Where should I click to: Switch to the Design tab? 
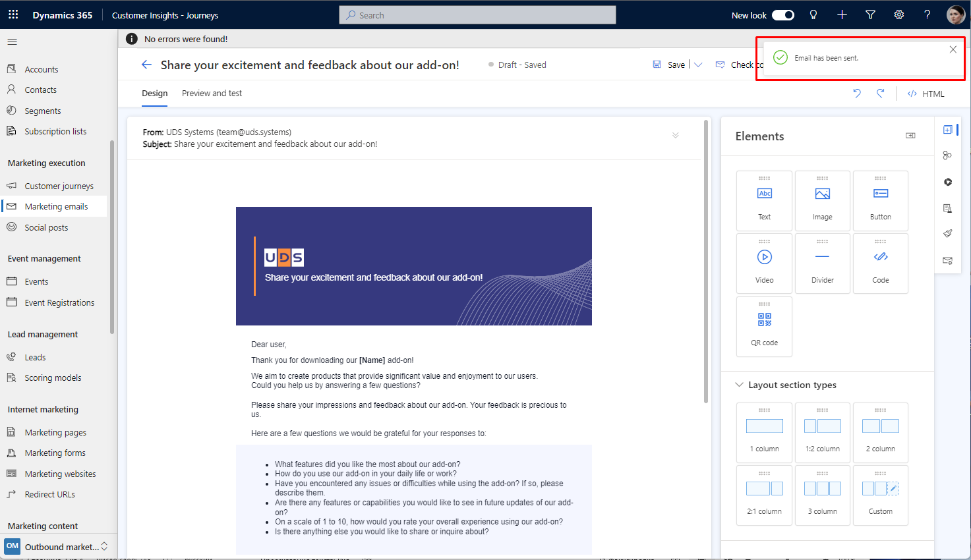coord(155,94)
